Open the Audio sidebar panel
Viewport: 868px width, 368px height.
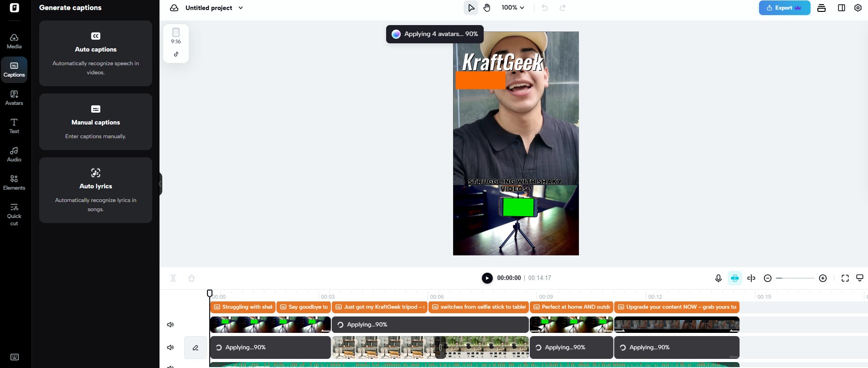[14, 155]
